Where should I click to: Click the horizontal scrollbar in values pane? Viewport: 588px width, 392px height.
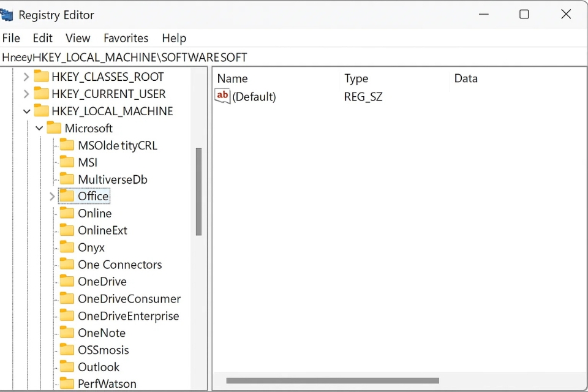tap(332, 380)
